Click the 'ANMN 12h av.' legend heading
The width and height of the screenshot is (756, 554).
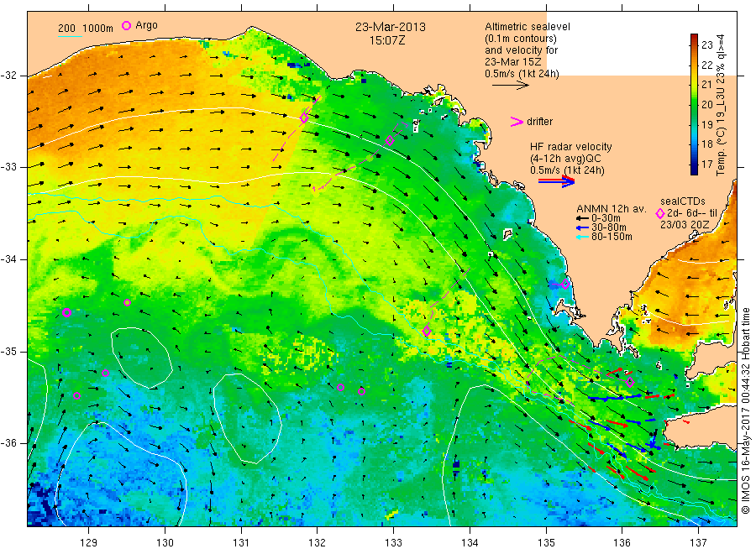coord(612,209)
